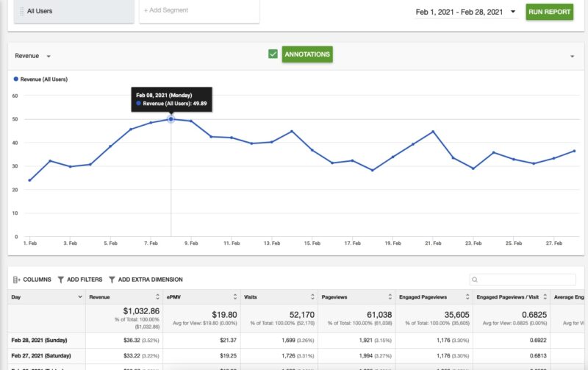This screenshot has width=588, height=370.
Task: Click the RUN REPORT button
Action: [549, 12]
